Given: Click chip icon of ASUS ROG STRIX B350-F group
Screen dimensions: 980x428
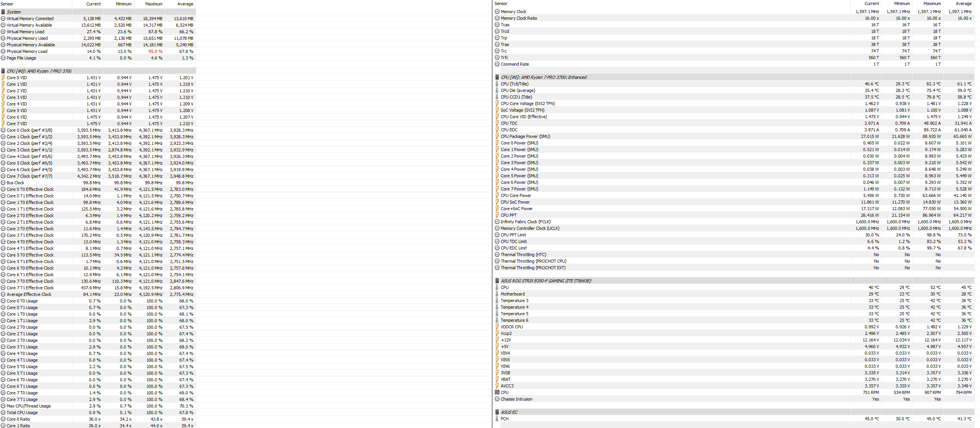Looking at the screenshot, I should click(x=497, y=281).
